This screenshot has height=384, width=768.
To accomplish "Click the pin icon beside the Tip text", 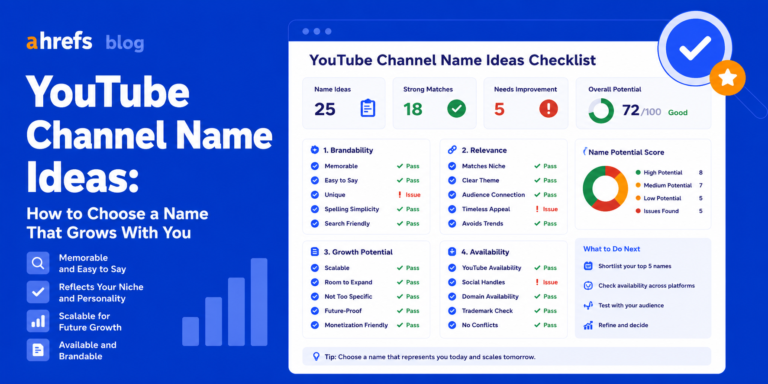I will pyautogui.click(x=316, y=357).
